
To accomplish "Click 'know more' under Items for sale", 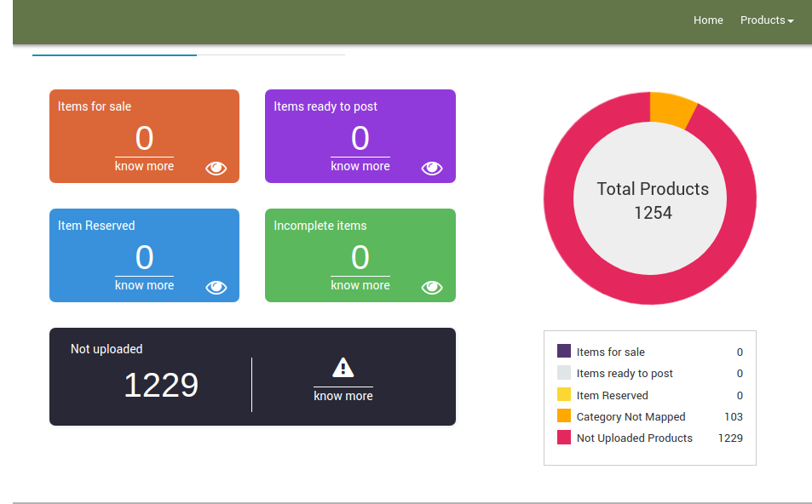I will coord(144,166).
